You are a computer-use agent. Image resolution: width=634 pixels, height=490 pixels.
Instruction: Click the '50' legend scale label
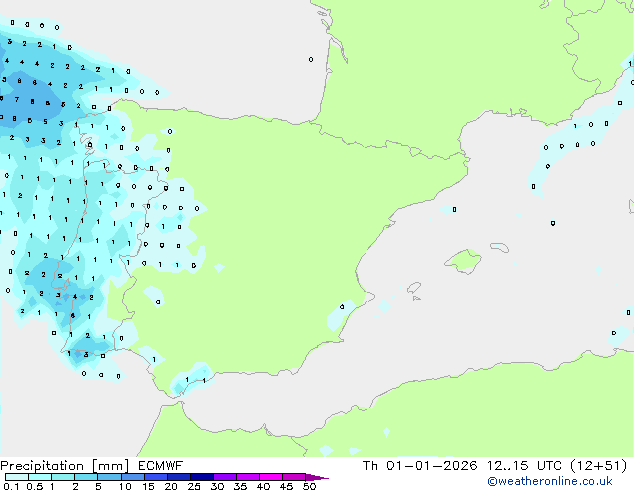tap(309, 486)
